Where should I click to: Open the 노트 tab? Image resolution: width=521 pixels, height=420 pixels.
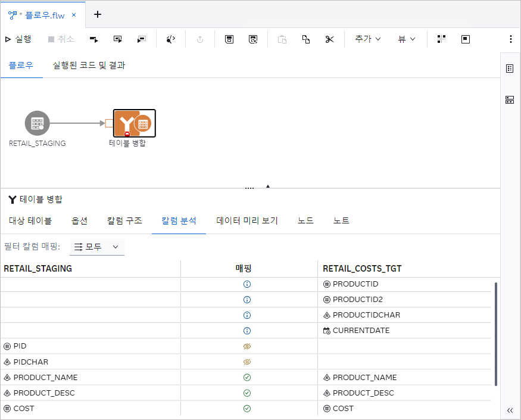pos(341,220)
